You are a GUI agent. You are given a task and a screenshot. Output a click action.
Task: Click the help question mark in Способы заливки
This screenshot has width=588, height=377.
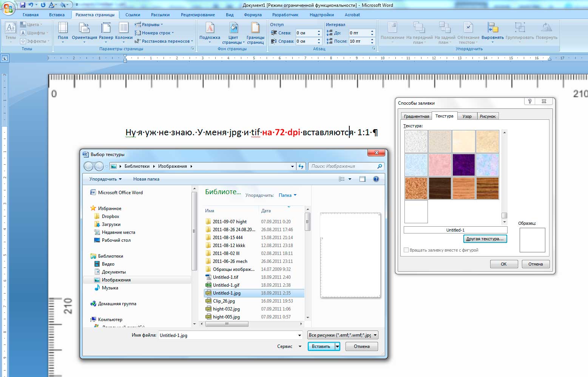(x=530, y=101)
